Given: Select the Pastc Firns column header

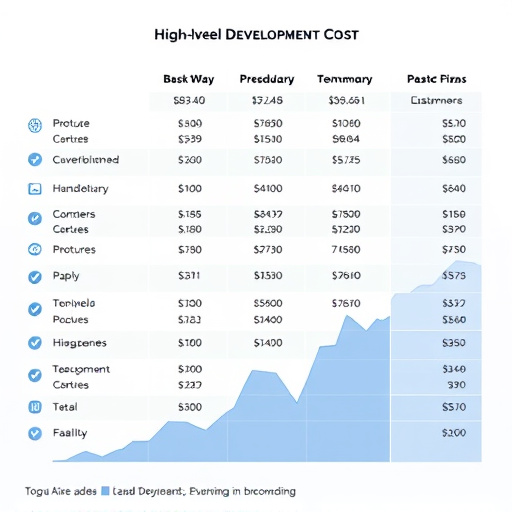Looking at the screenshot, I should point(437,79).
